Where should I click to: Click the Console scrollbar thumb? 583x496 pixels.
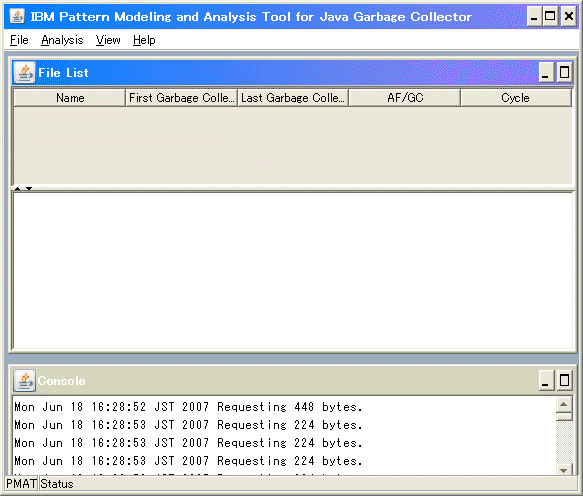564,417
